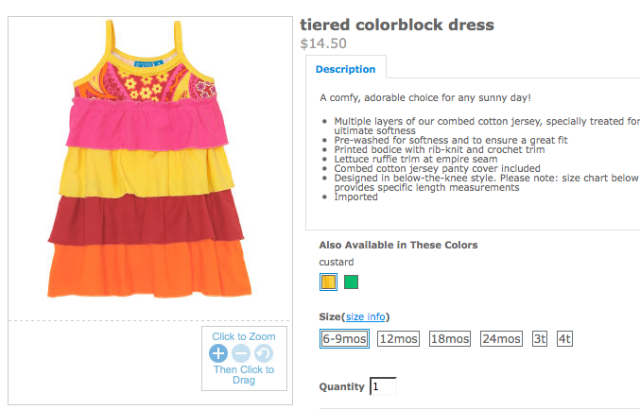The image size is (640, 410).
Task: Choose size 24mos
Action: tap(501, 339)
